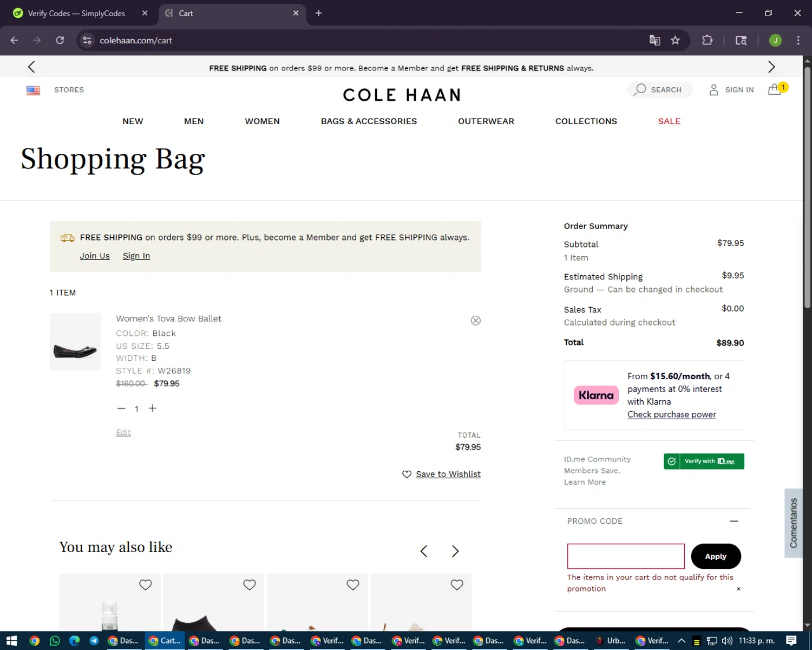Dismiss the promo code error message
The height and width of the screenshot is (650, 812).
point(738,589)
